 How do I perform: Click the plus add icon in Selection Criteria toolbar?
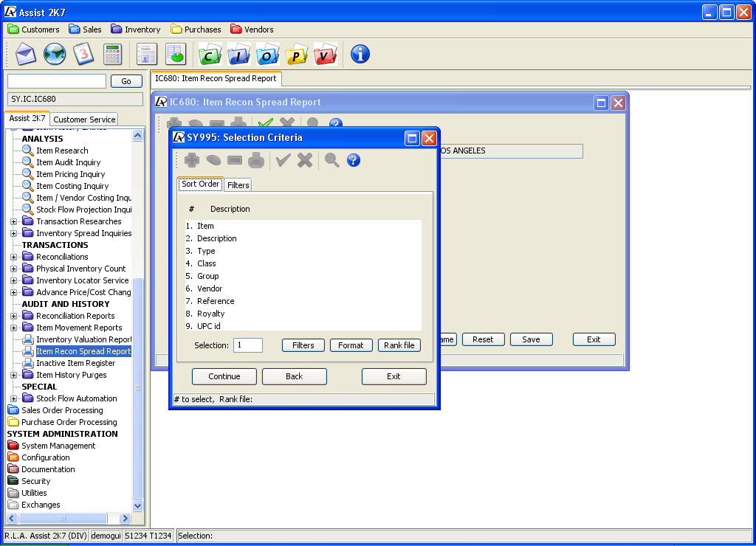point(192,160)
